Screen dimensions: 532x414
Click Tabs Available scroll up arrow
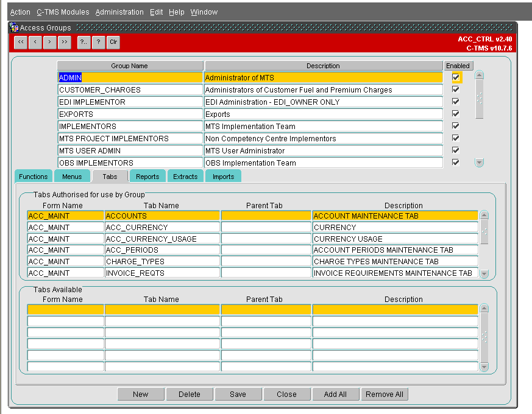point(484,309)
